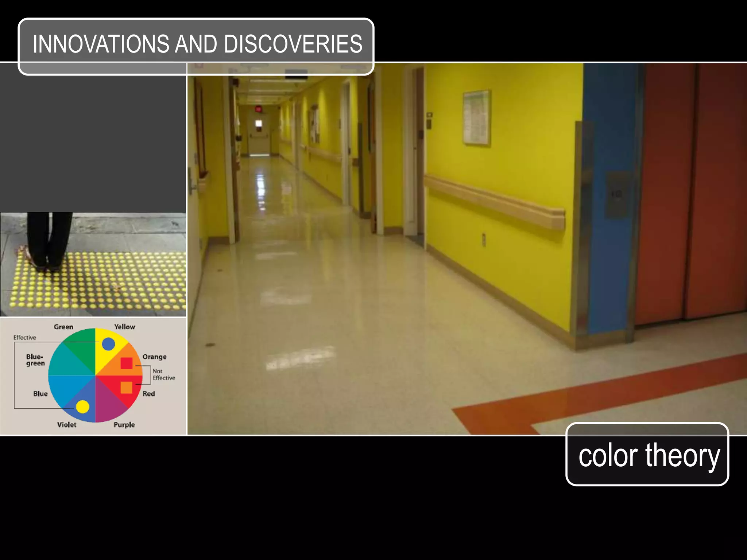This screenshot has width=747, height=560.
Task: Click the 'Green' label on color wheel
Action: (x=63, y=327)
